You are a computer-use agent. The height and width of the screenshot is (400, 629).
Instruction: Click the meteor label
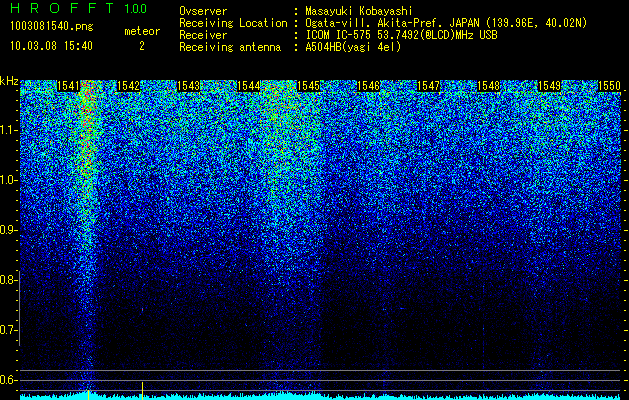(142, 31)
